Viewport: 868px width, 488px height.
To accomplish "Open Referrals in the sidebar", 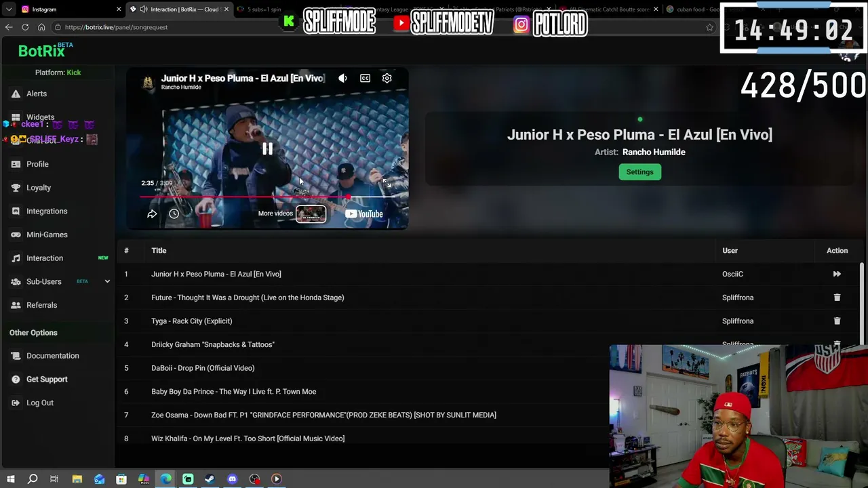I will click(x=41, y=305).
